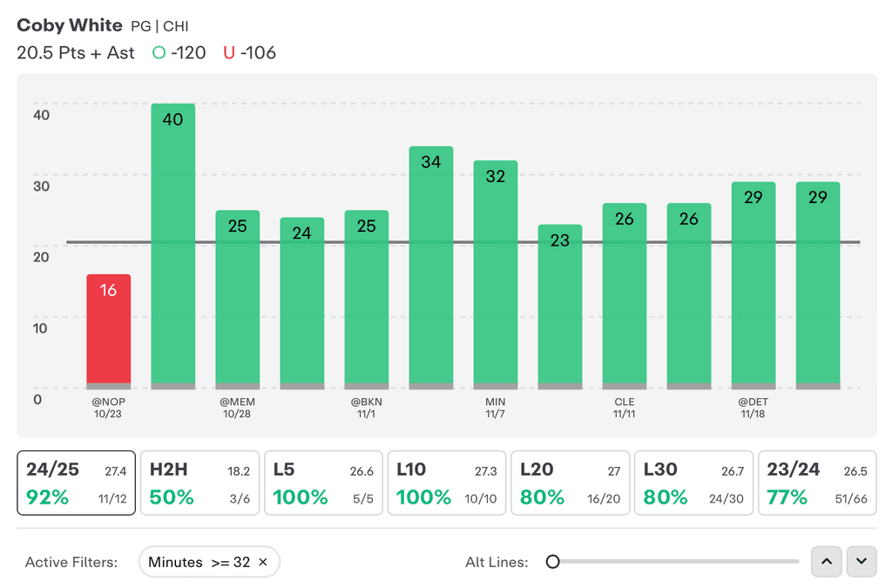The height and width of the screenshot is (588, 892).
Task: Select the Under -106 odds
Action: click(250, 53)
